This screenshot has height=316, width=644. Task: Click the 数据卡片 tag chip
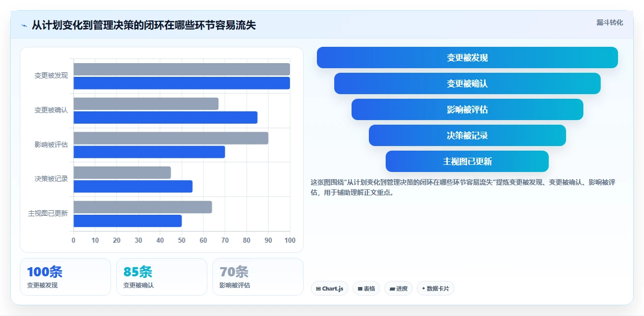(436, 289)
